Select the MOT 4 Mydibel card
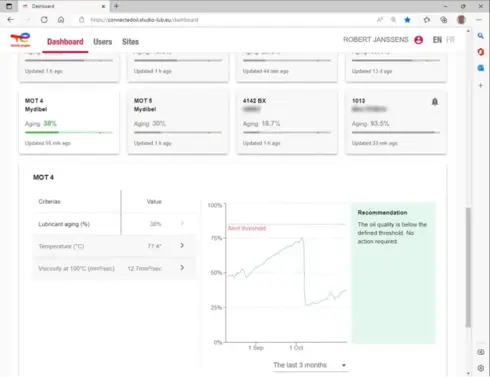This screenshot has height=377, width=490. click(x=69, y=122)
